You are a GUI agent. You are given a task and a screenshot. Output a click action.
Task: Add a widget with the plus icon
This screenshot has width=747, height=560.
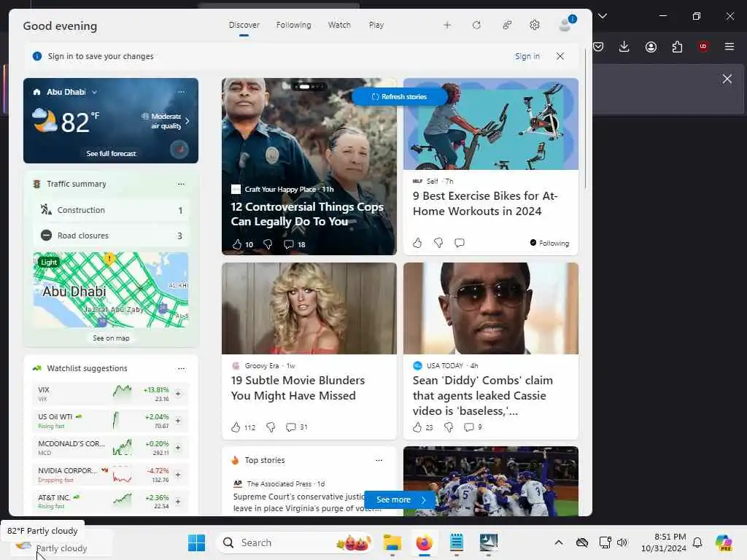[447, 25]
